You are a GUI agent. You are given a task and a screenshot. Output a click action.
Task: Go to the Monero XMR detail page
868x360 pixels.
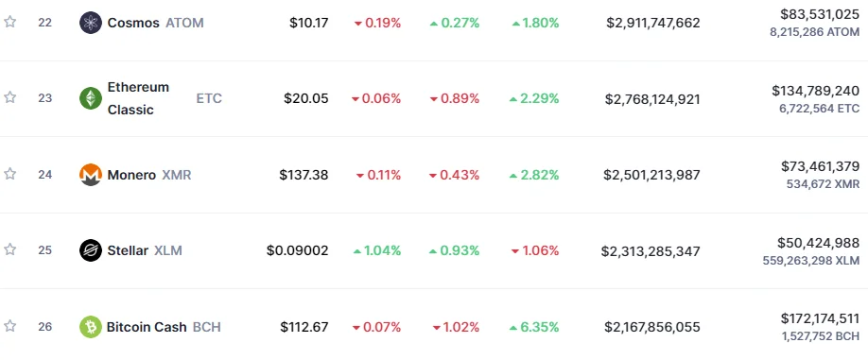[149, 176]
